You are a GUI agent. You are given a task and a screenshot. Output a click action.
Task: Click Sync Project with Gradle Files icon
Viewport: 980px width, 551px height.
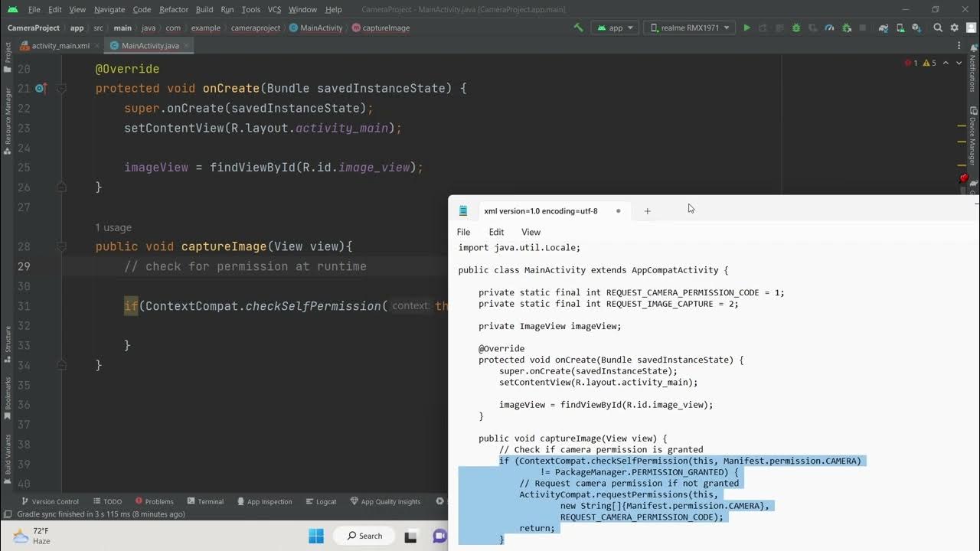[884, 28]
